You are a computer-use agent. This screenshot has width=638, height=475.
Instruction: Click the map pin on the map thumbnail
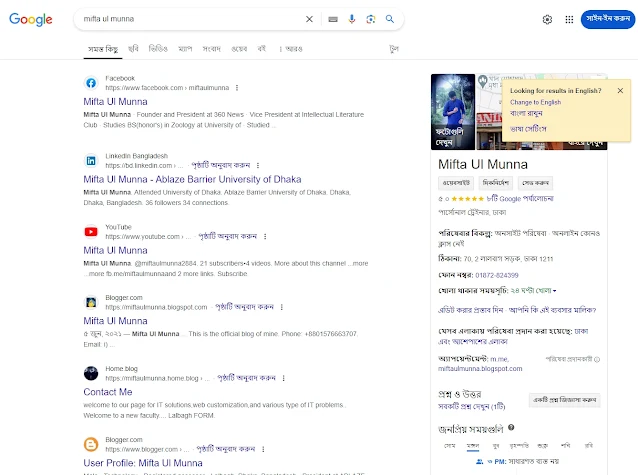point(483,81)
